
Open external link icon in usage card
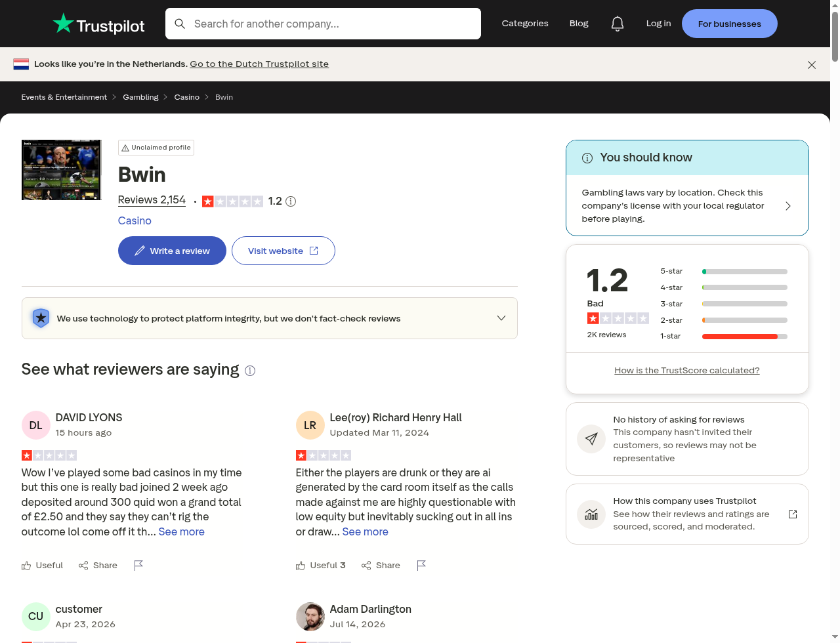(x=793, y=514)
